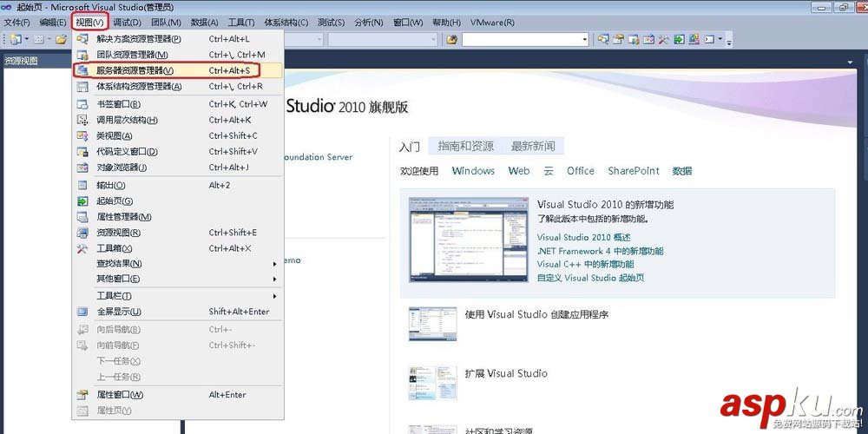Click the Find in Files toolbar icon
868x434 pixels.
[x=452, y=39]
